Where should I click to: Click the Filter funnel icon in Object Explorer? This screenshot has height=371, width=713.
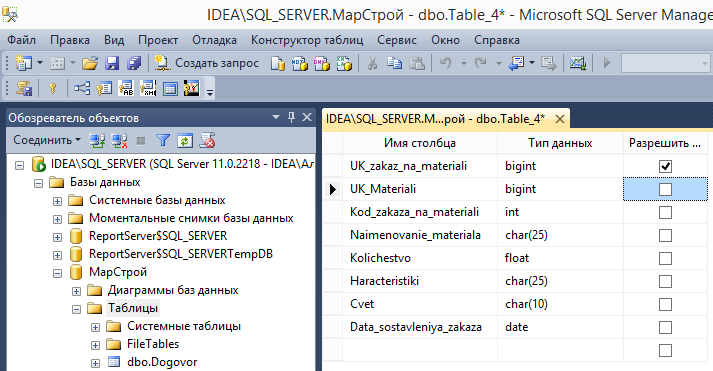[162, 140]
